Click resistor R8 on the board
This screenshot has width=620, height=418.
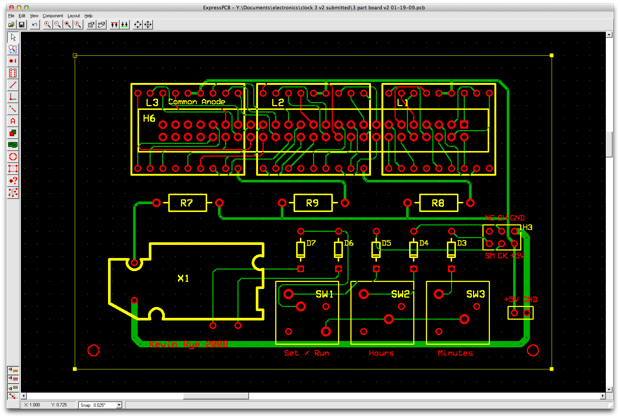point(439,203)
